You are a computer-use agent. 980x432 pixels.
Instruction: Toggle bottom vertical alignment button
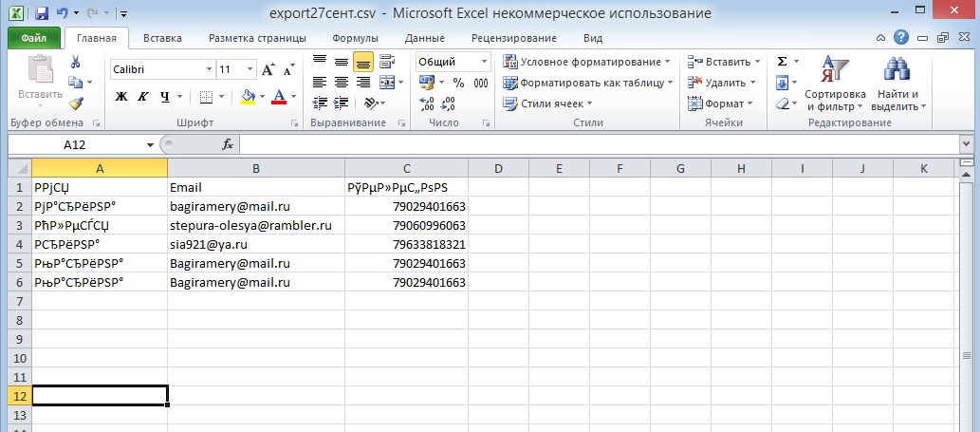pyautogui.click(x=362, y=62)
